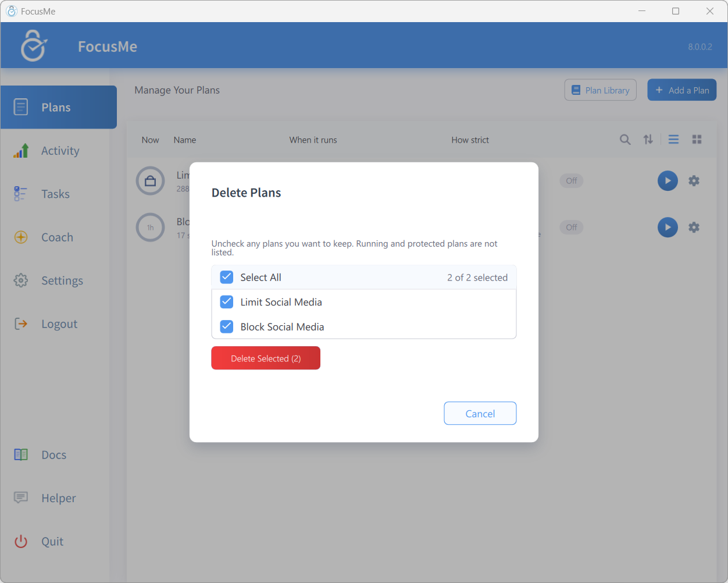The height and width of the screenshot is (583, 728).
Task: Toggle the Off switch for first plan
Action: [572, 181]
